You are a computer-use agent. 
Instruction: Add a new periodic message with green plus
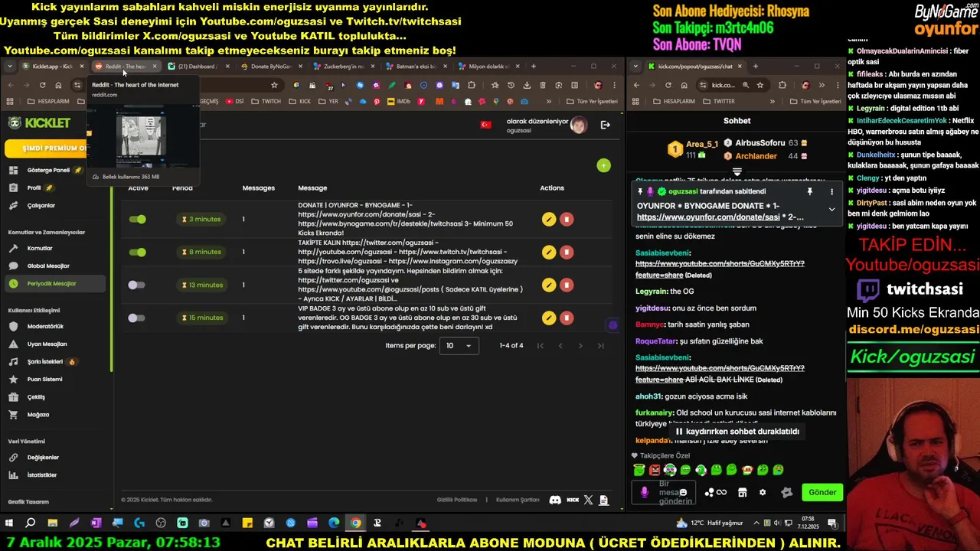point(603,165)
